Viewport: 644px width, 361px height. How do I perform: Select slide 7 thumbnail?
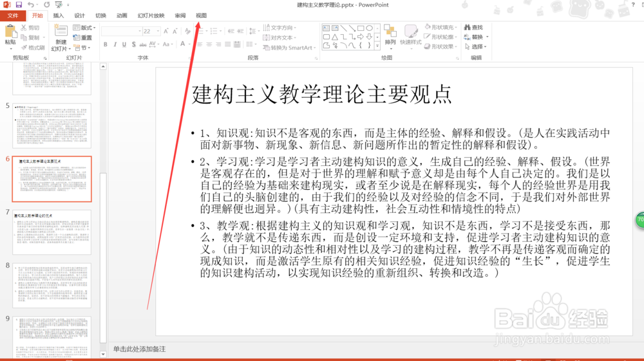pos(52,232)
